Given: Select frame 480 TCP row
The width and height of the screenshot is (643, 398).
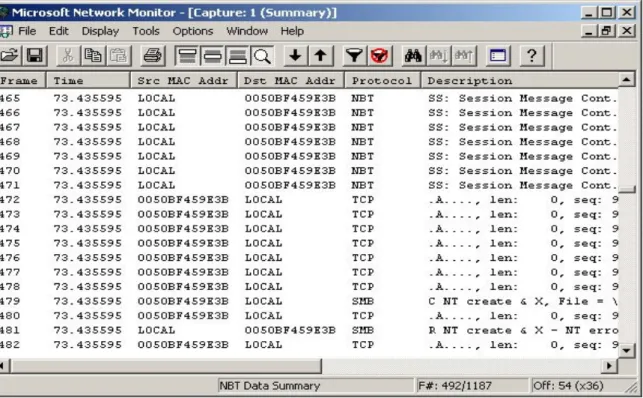Looking at the screenshot, I should tap(308, 316).
